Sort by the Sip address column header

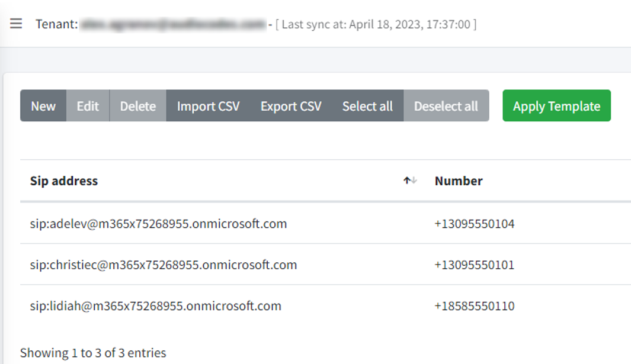64,181
